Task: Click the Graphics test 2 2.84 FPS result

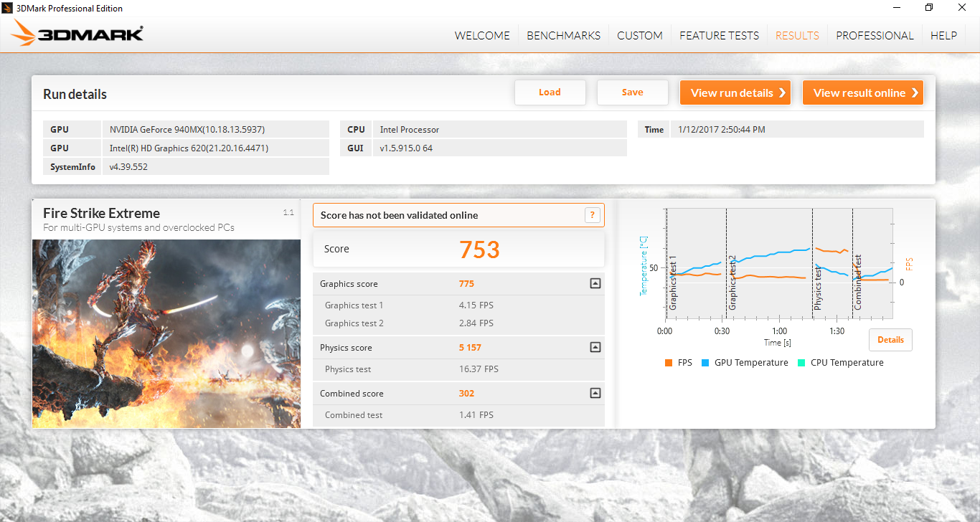Action: [476, 323]
